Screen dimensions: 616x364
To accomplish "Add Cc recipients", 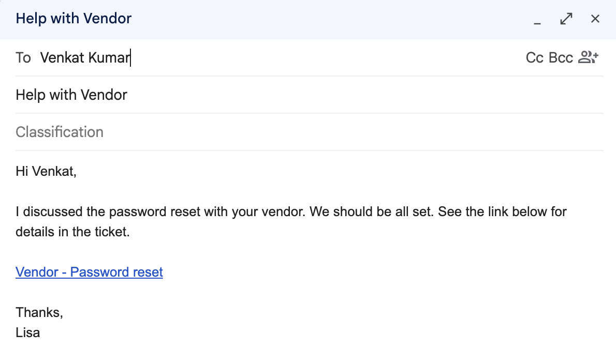I will click(x=535, y=58).
